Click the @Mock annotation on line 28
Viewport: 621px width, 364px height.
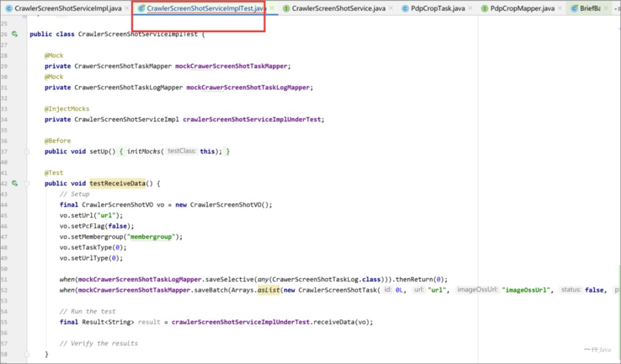[54, 55]
